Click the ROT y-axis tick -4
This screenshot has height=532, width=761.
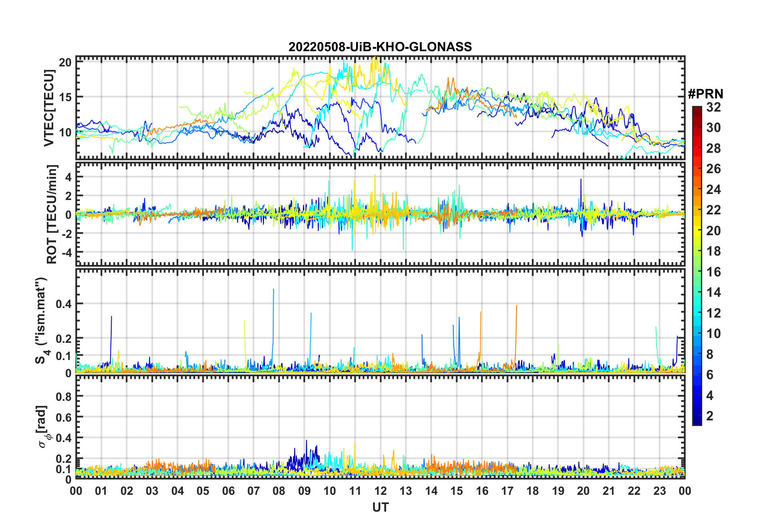click(x=67, y=252)
